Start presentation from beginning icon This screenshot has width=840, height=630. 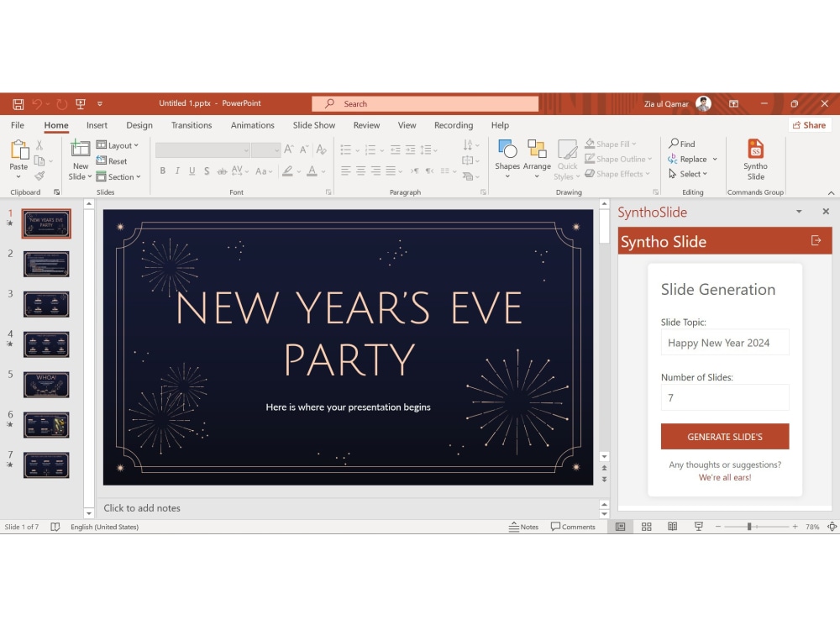(81, 104)
